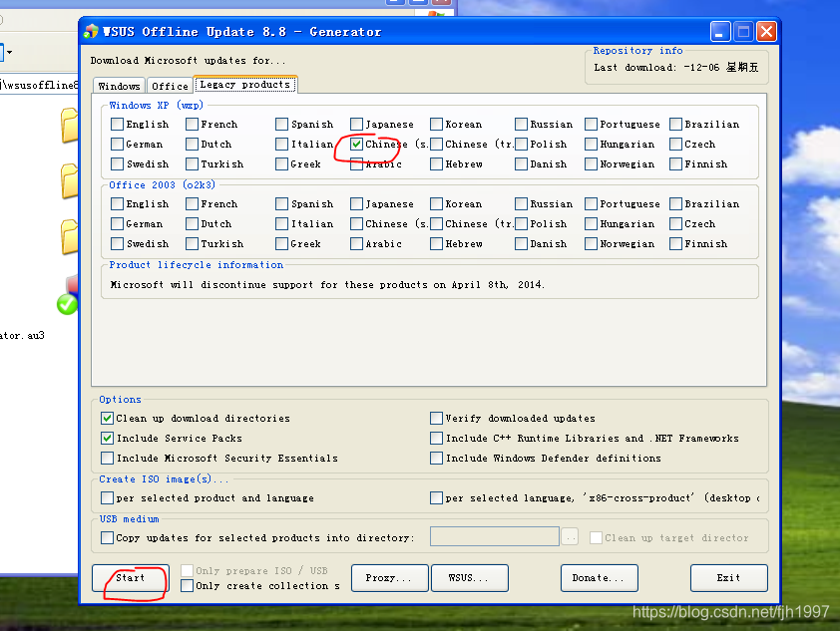Enable Include Microsoft Security Essentials
The image size is (840, 631).
(107, 459)
